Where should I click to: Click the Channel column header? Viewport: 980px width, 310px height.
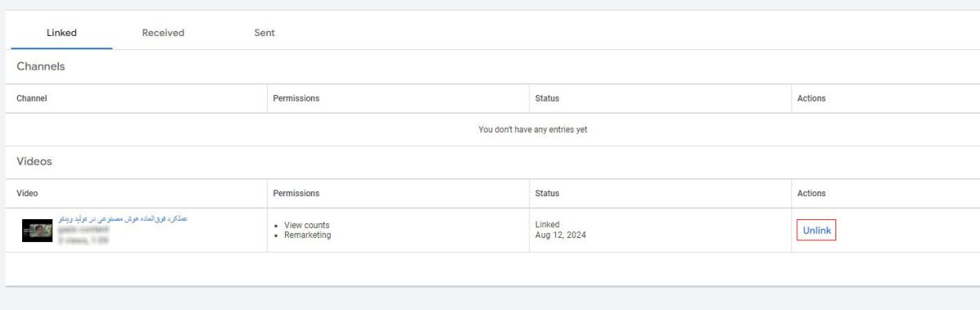32,98
